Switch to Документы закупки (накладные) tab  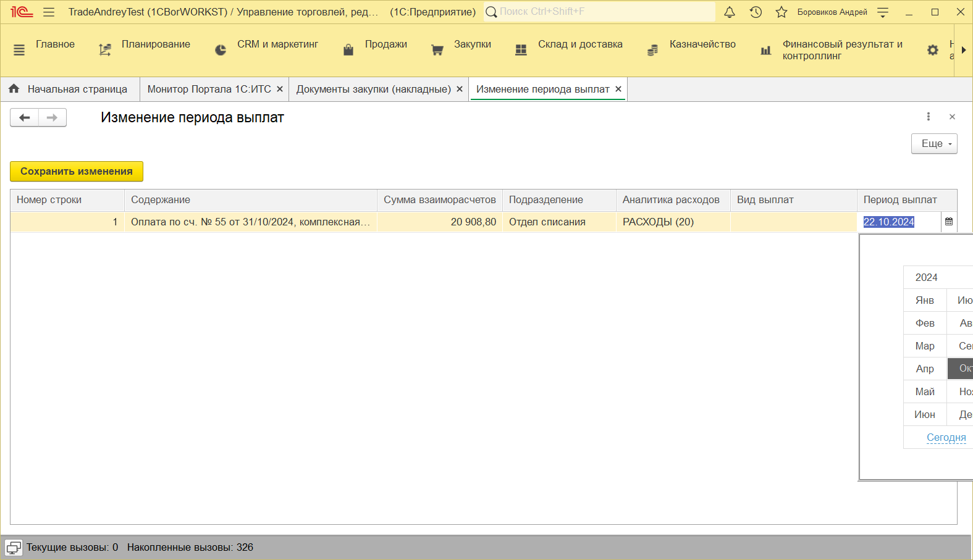click(373, 90)
